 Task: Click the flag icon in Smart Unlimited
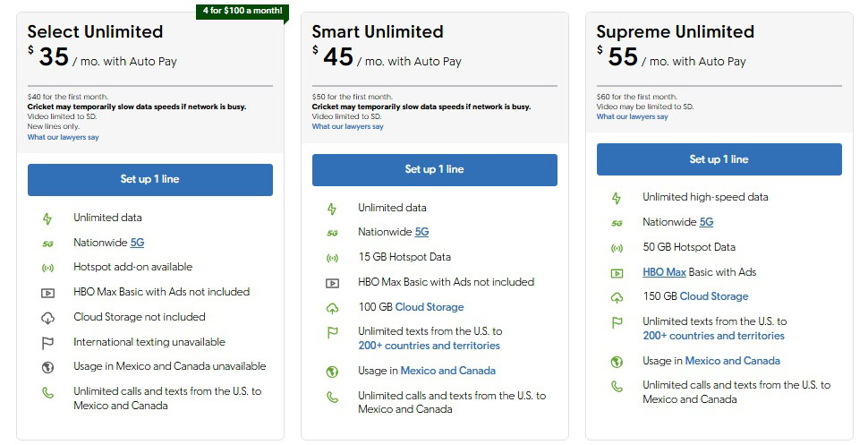coord(332,332)
